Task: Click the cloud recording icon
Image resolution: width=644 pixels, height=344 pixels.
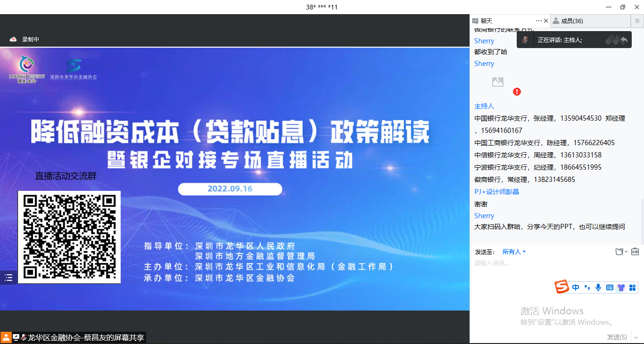Action: 13,40
